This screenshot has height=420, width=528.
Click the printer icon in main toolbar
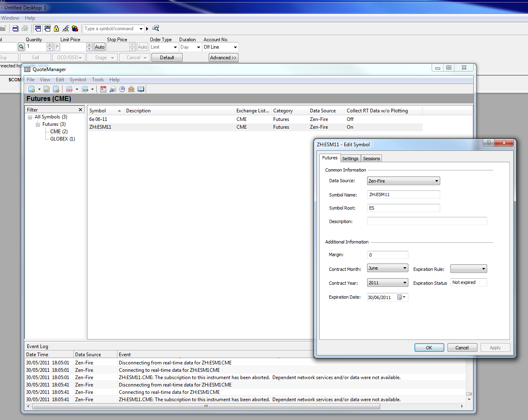point(25,29)
